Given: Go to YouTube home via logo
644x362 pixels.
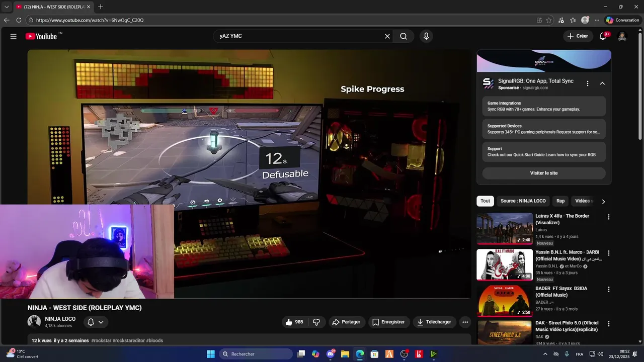Looking at the screenshot, I should (41, 36).
